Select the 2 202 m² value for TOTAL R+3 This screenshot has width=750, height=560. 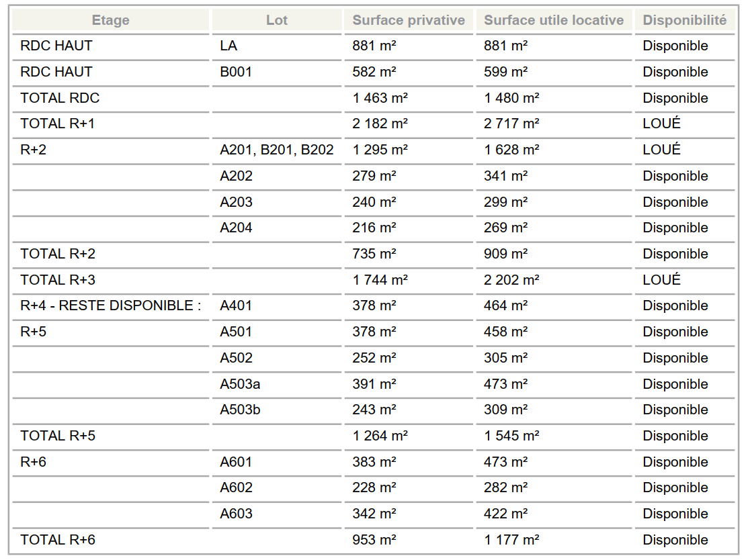[x=511, y=279]
